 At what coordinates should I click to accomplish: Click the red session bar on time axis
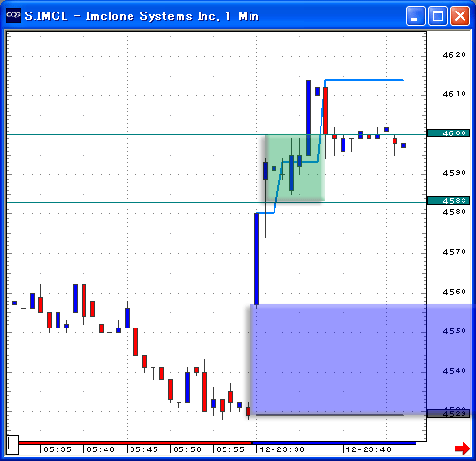[135, 443]
